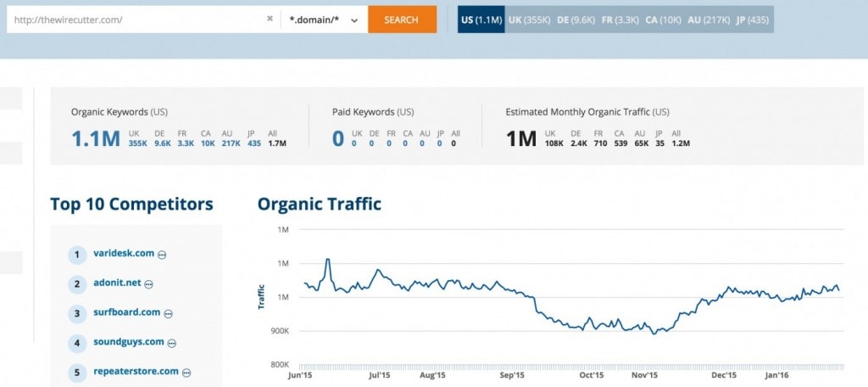Clear the URL search field with the x icon
868x387 pixels.
pos(270,19)
